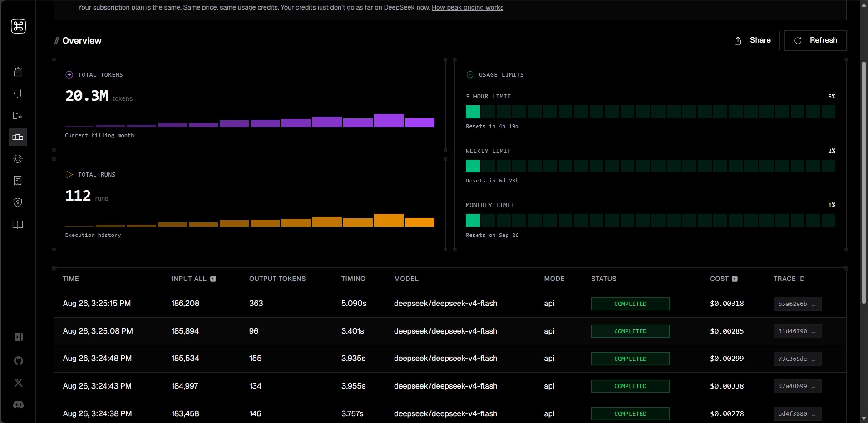Image resolution: width=868 pixels, height=423 pixels.
Task: Click the Share button
Action: click(752, 40)
